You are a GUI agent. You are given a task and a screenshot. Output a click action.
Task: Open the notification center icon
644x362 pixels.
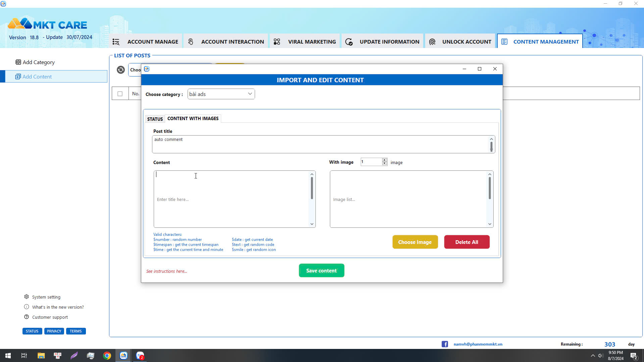point(634,356)
